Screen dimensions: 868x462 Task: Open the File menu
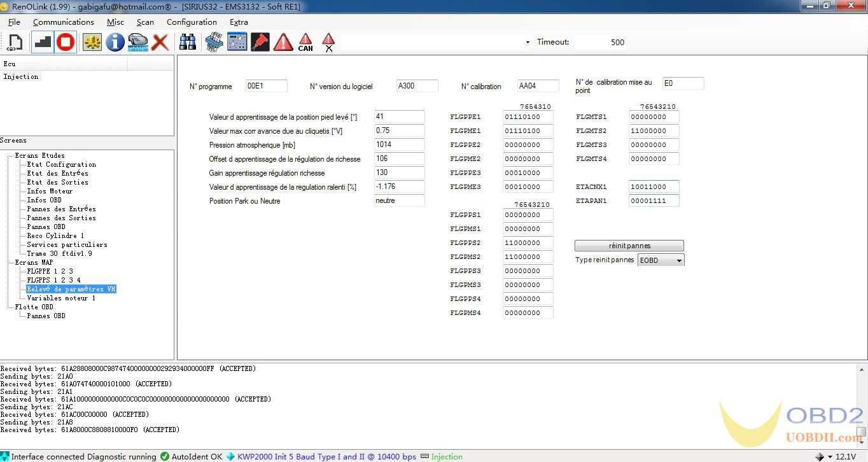coord(14,22)
